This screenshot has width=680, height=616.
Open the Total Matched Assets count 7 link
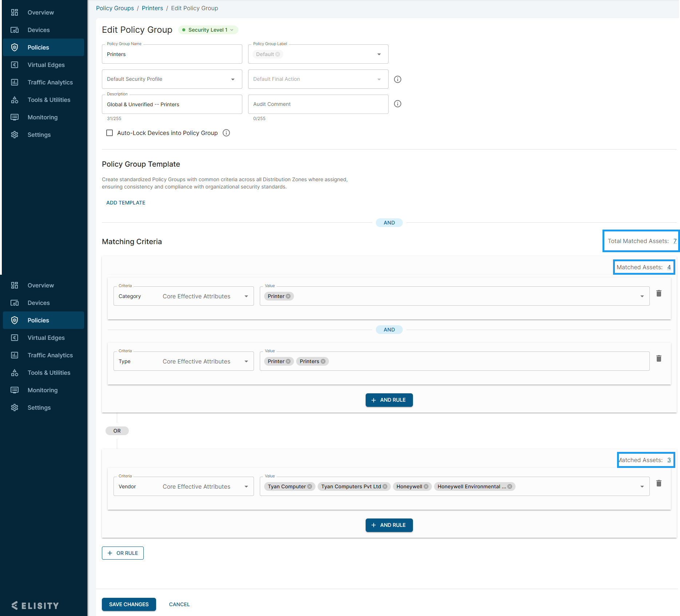pyautogui.click(x=675, y=241)
